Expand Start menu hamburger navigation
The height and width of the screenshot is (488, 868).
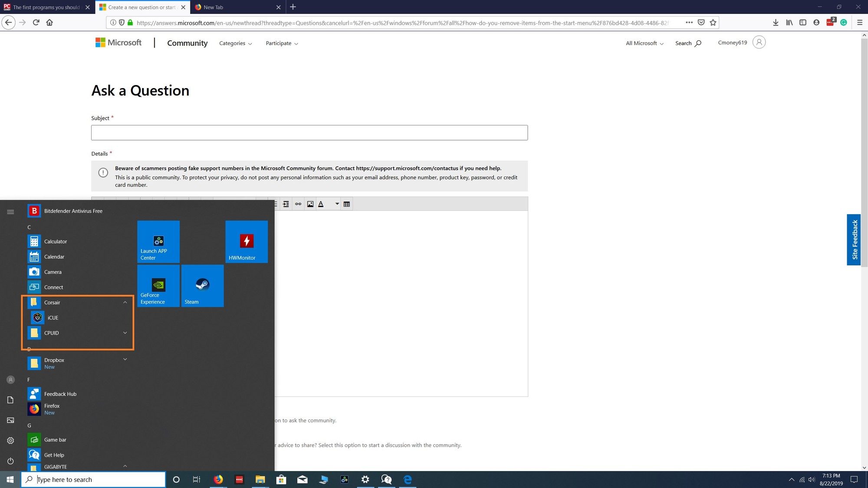coord(10,212)
